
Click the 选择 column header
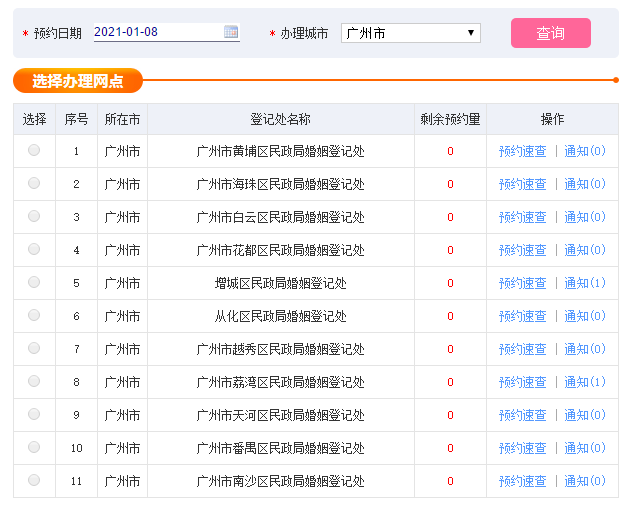pos(34,119)
